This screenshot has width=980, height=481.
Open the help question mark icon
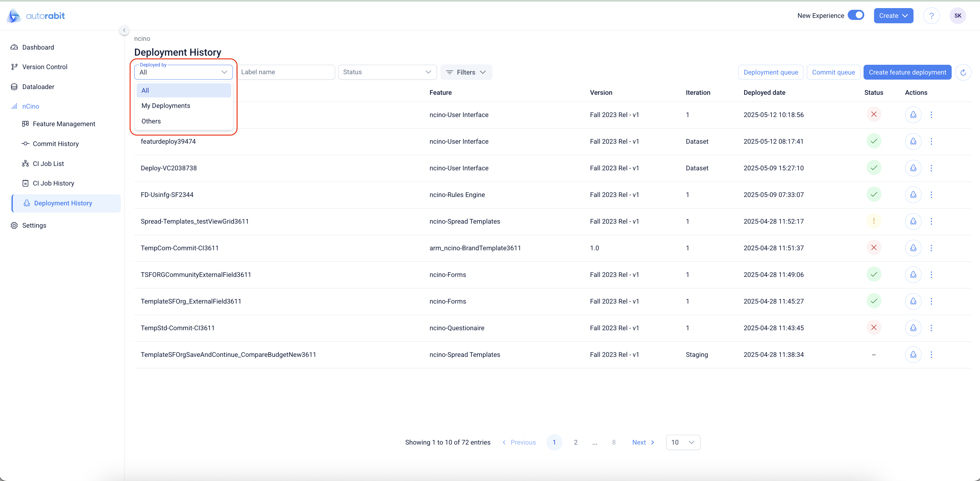coord(931,16)
